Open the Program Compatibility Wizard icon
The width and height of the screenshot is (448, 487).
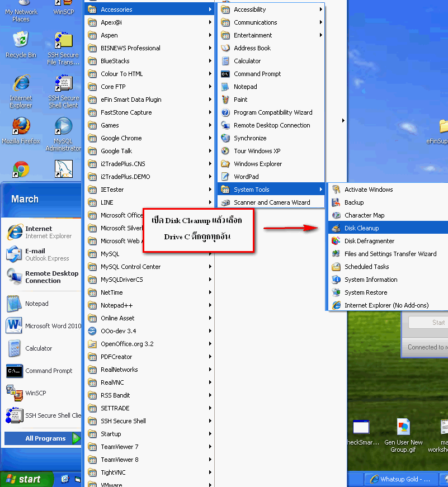tap(225, 112)
